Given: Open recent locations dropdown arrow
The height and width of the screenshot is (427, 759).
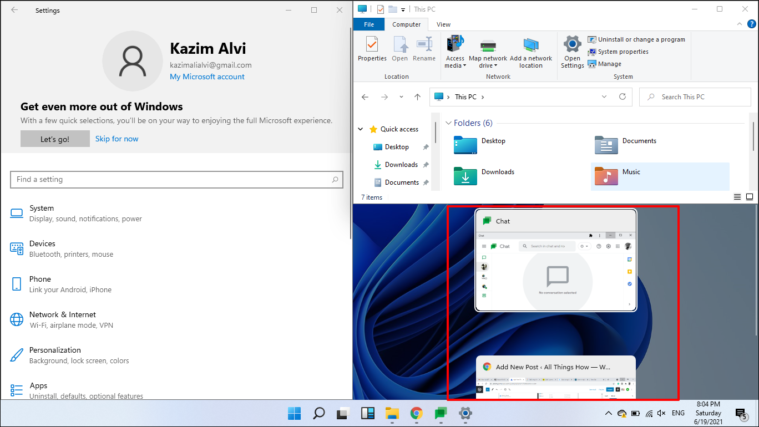Looking at the screenshot, I should coord(401,97).
